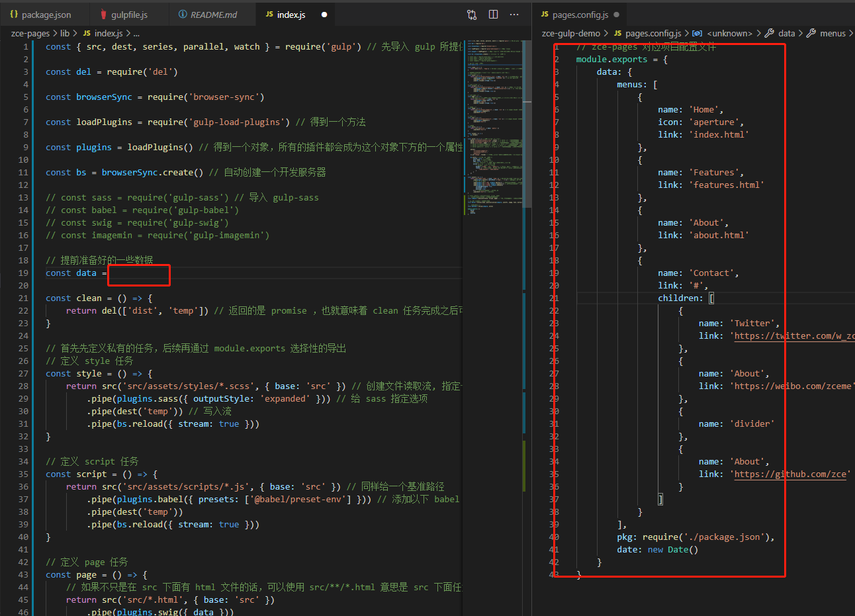Click the left editor vertical scrollbar

(x=527, y=124)
